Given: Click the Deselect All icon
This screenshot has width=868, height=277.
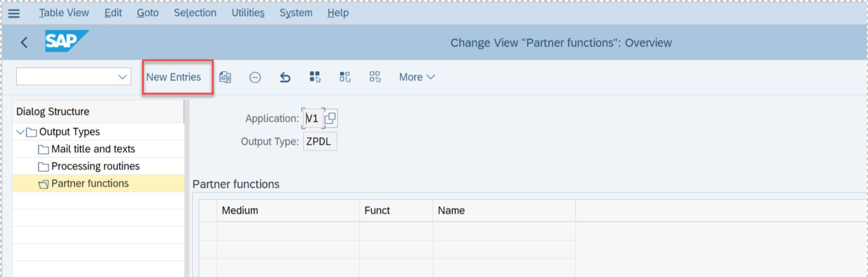Looking at the screenshot, I should click(375, 77).
